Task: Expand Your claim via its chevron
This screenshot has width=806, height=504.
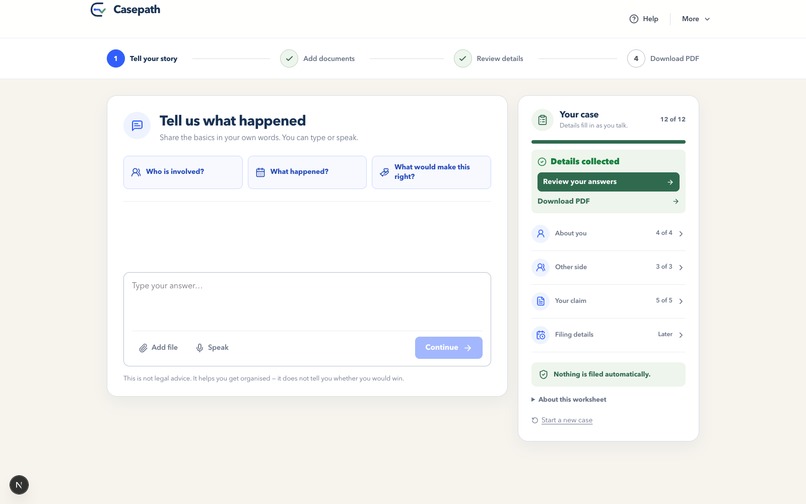Action: (681, 301)
